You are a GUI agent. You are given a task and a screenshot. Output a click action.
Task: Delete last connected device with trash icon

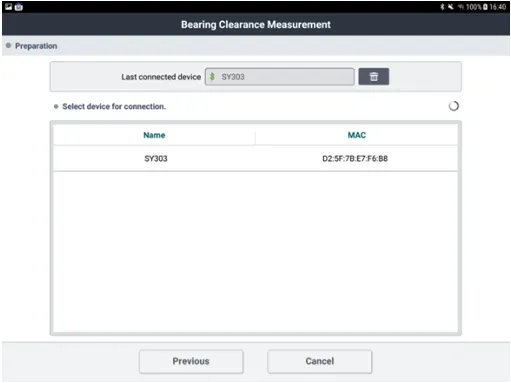click(373, 77)
